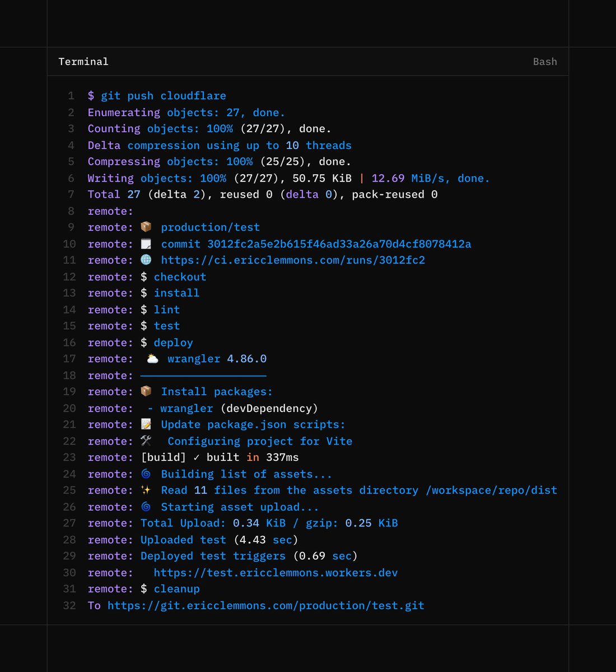Click 'Deployed test triggers' text

tap(213, 556)
